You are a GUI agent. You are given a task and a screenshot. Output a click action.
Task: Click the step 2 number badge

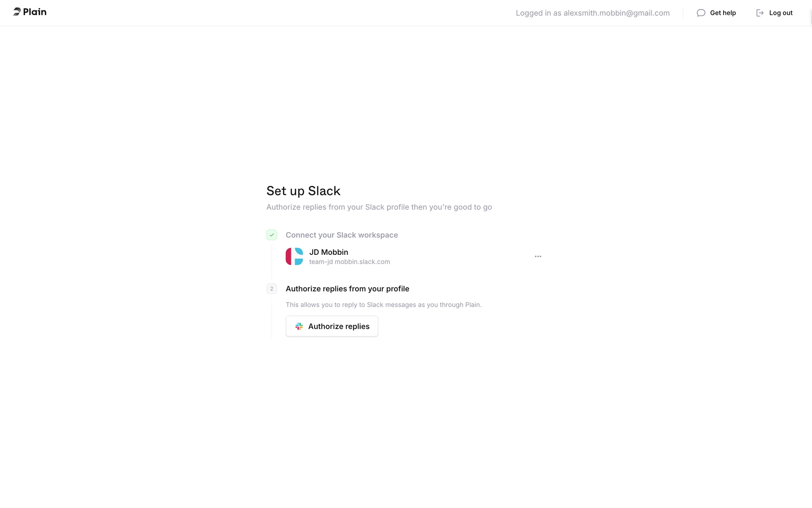[x=272, y=289]
